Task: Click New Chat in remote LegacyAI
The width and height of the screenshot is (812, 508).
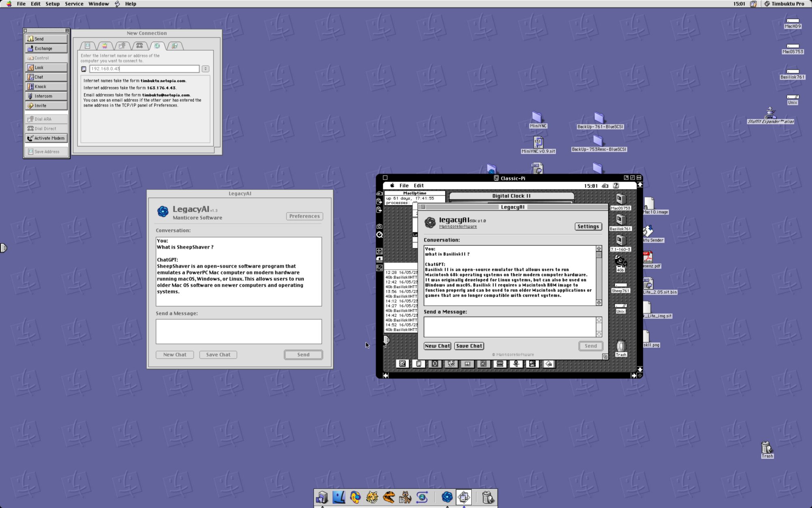Action: [x=437, y=346]
